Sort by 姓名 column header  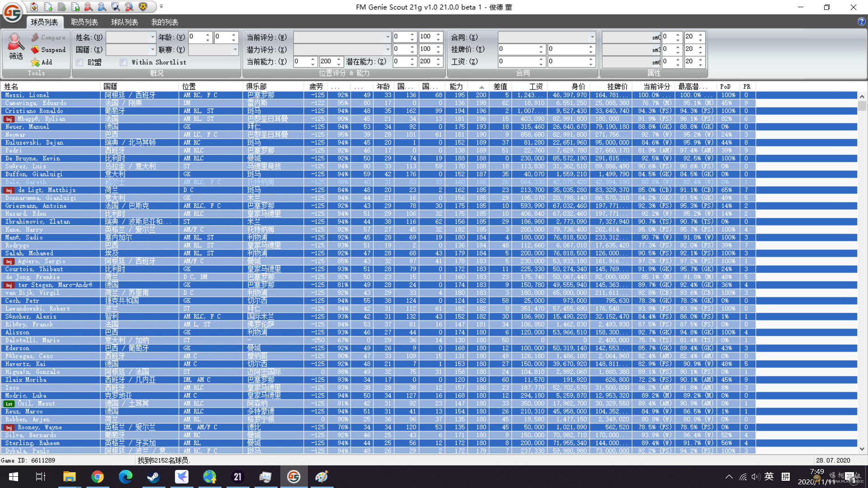tap(51, 86)
